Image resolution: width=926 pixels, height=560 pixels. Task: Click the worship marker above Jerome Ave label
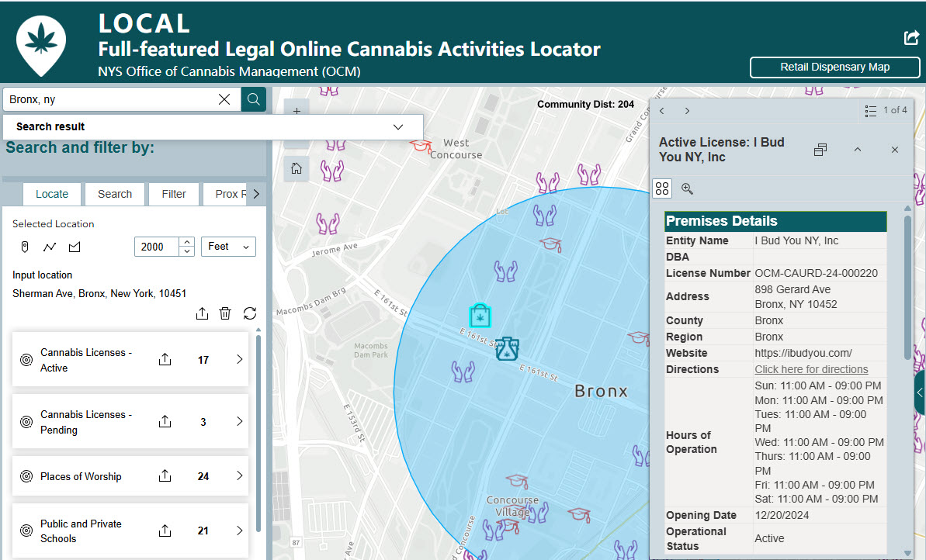tap(328, 223)
